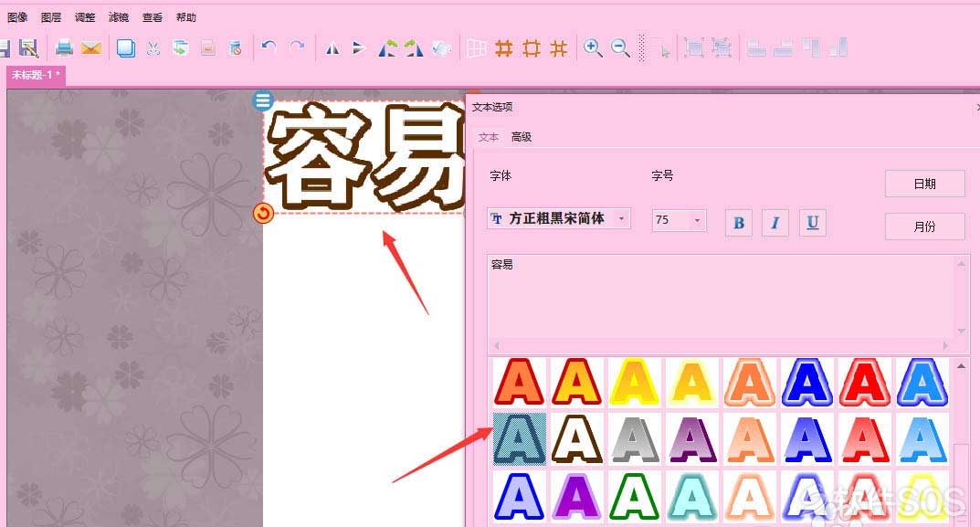Screen dimensions: 980x527
Task: Click the zoom in magnifier icon
Action: (x=593, y=47)
